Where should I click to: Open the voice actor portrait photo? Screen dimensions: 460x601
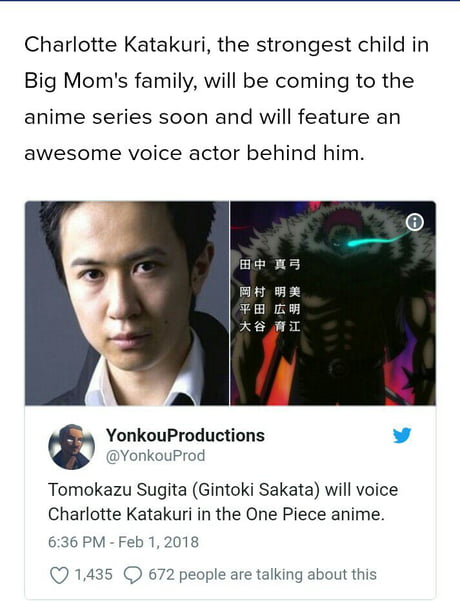click(127, 303)
